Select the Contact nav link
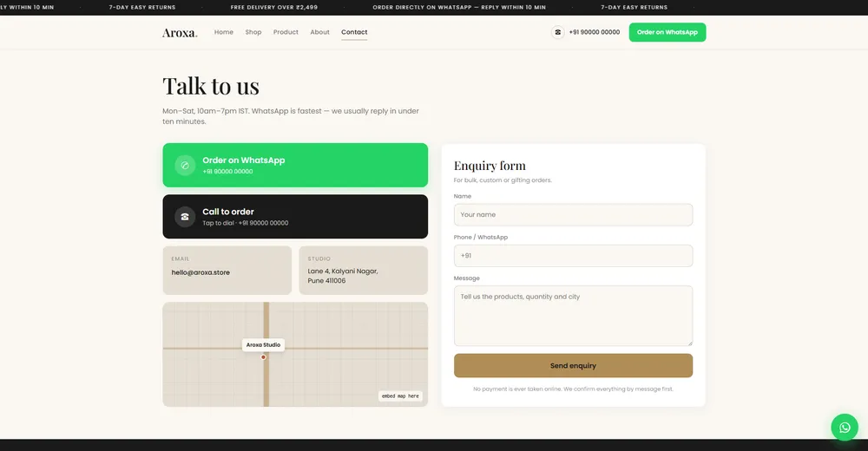The image size is (868, 451). click(354, 32)
